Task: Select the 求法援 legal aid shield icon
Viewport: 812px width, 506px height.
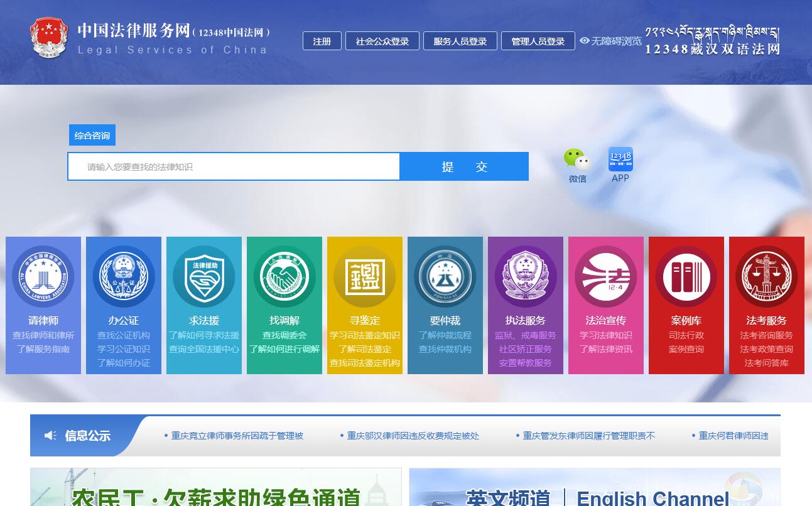Action: tap(204, 277)
